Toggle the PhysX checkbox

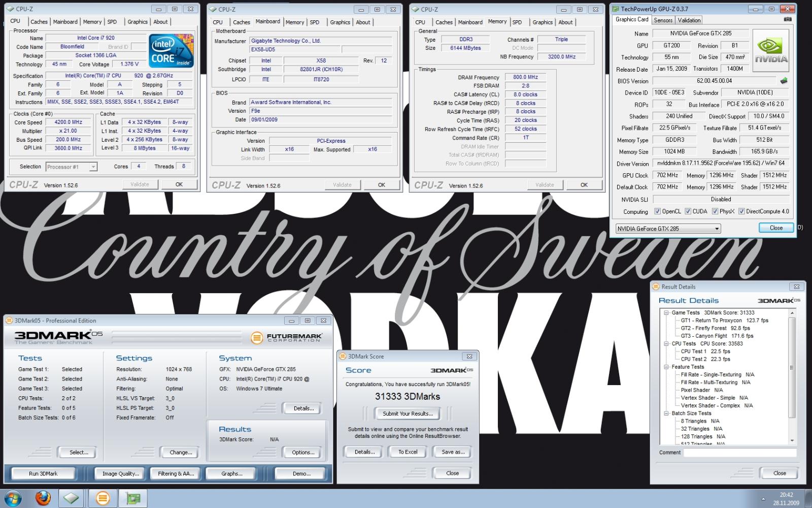(715, 211)
